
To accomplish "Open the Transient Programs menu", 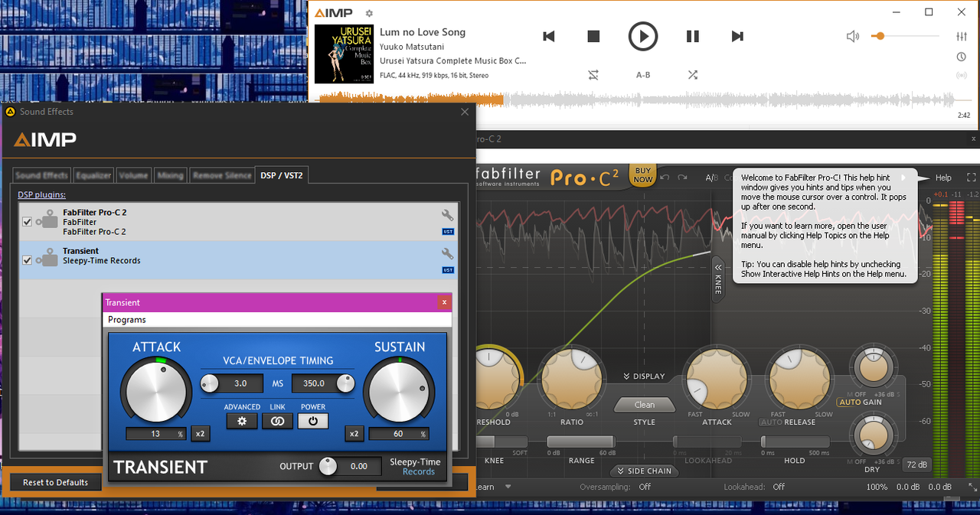I will pos(127,320).
